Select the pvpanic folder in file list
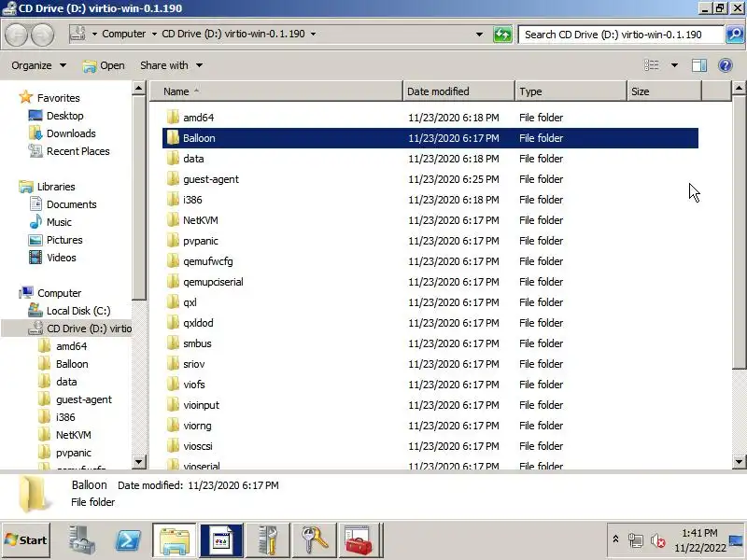The image size is (747, 560). point(430,241)
